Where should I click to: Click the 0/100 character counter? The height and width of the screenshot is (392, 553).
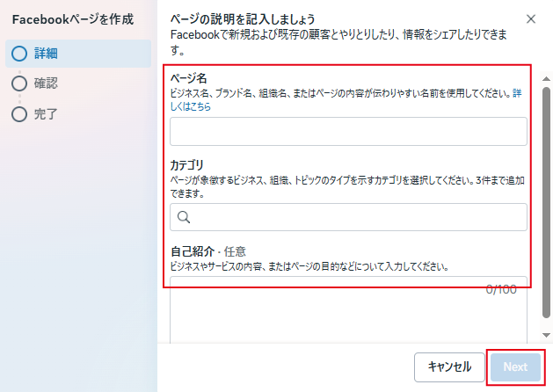point(501,288)
